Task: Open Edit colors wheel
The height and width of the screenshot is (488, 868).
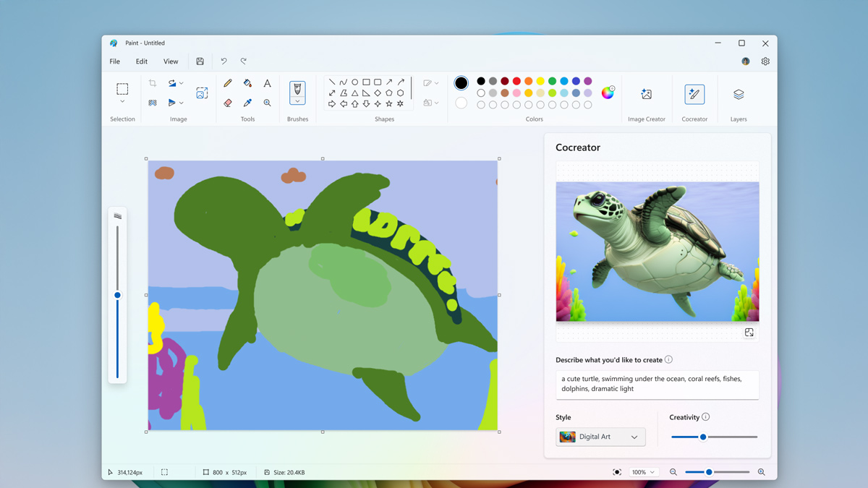Action: [x=608, y=93]
